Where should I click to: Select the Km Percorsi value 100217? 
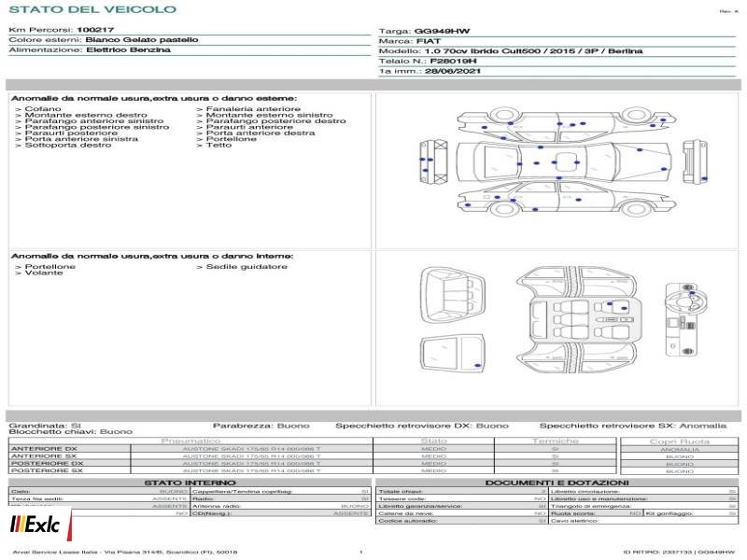95,30
